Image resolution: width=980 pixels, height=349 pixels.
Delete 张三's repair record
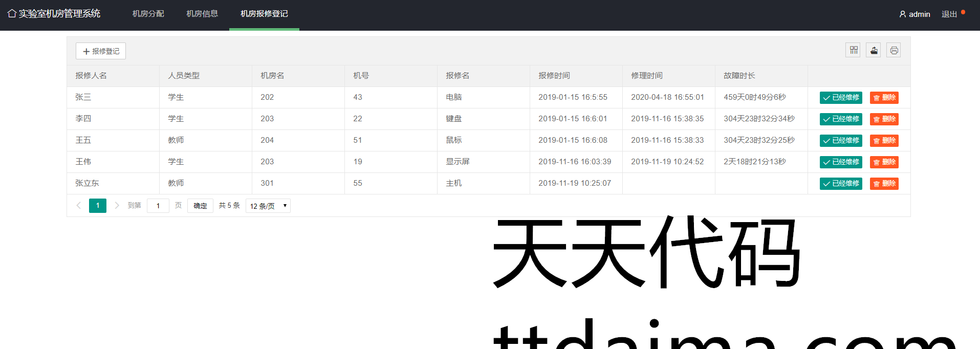[x=884, y=98]
